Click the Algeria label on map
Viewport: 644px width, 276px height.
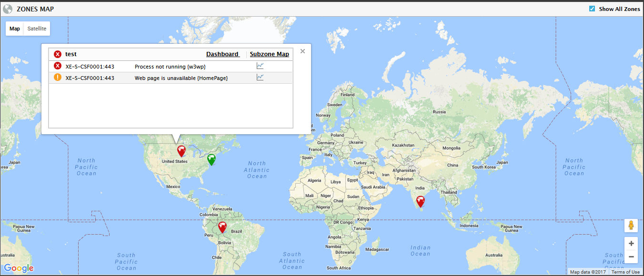(x=314, y=181)
